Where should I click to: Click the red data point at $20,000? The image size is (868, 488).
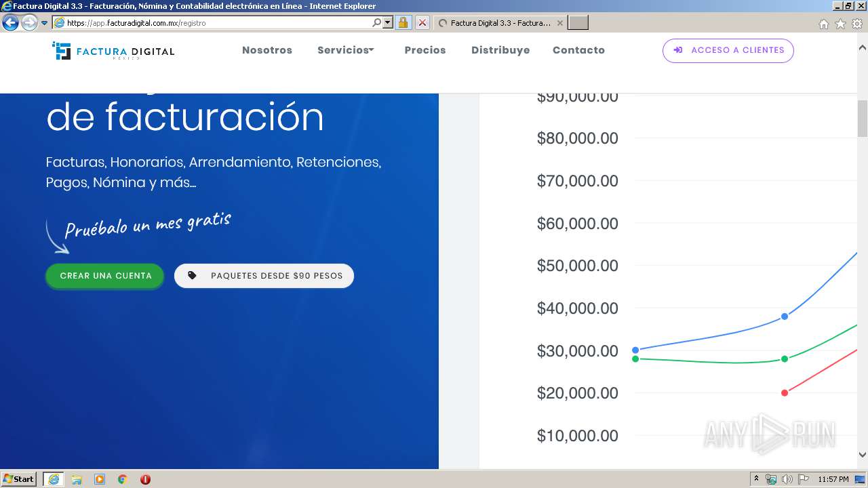[x=785, y=393]
